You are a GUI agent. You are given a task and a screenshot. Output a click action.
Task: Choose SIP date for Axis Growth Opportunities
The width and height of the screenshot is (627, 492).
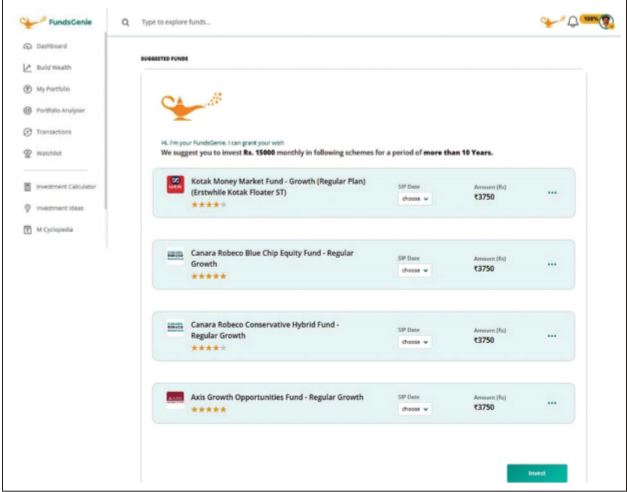[415, 409]
